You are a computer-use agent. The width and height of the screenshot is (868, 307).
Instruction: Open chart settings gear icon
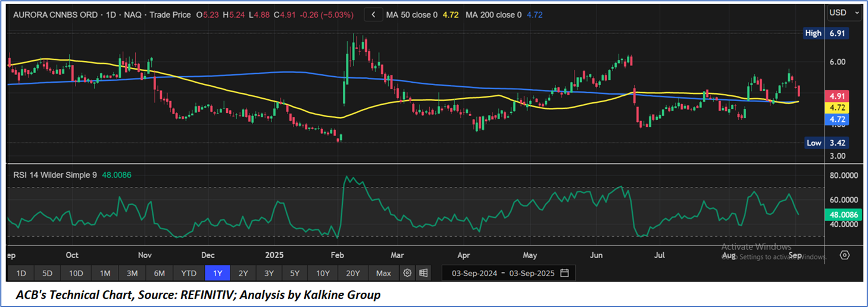point(407,273)
